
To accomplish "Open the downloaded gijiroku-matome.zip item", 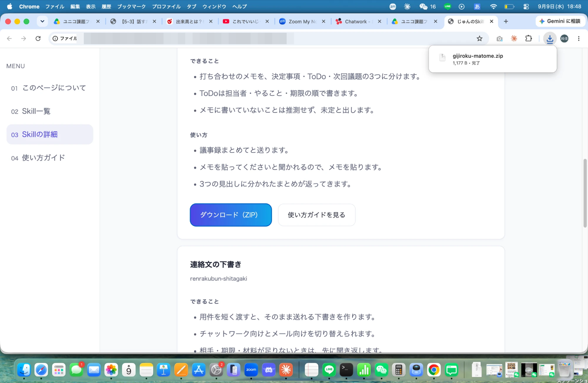I will [492, 59].
